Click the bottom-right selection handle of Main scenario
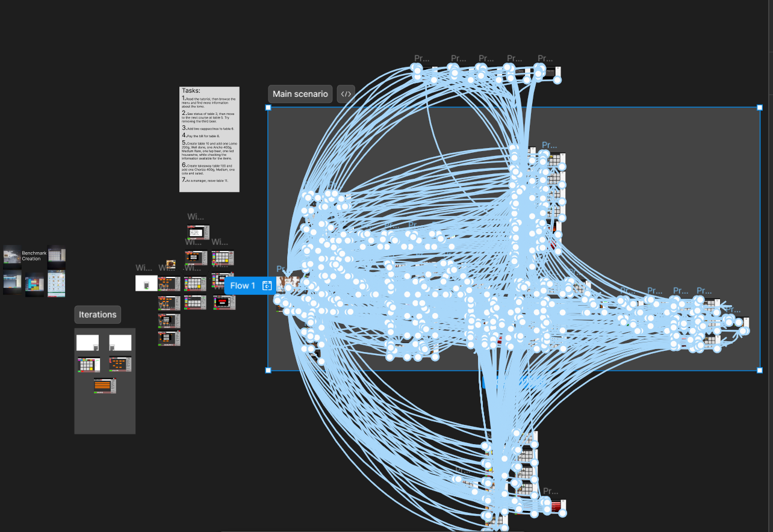The image size is (773, 532). 759,370
